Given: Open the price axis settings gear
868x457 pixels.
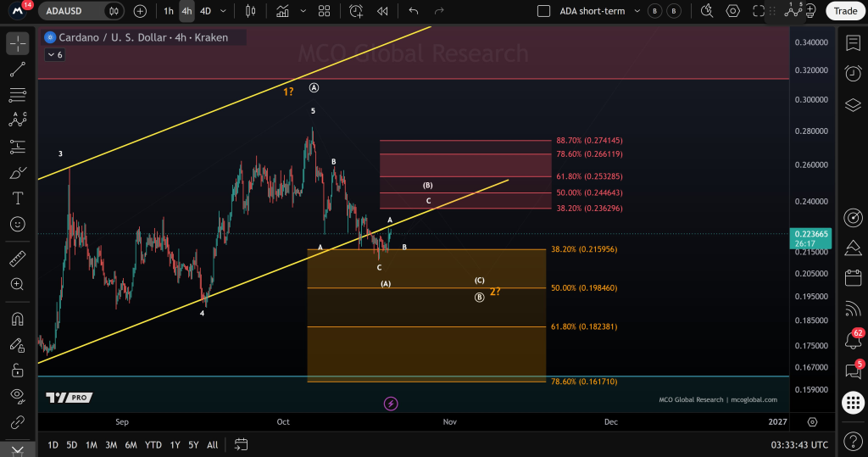Looking at the screenshot, I should pos(812,422).
